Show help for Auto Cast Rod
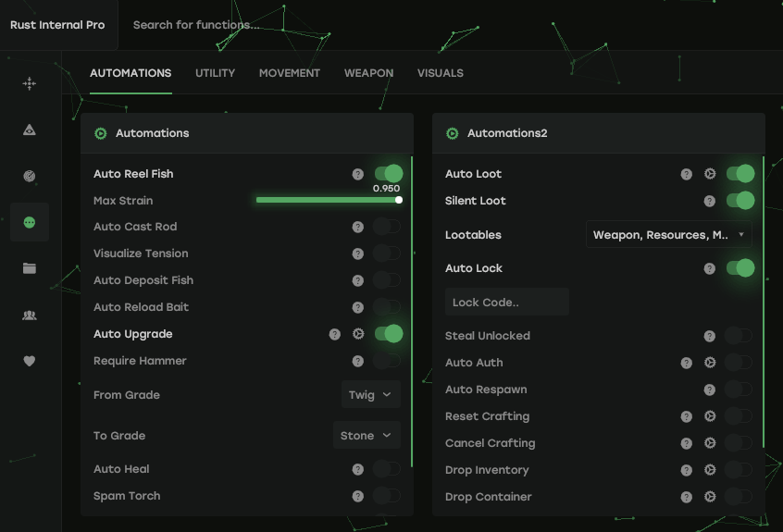Image resolution: width=783 pixels, height=532 pixels. click(x=358, y=227)
